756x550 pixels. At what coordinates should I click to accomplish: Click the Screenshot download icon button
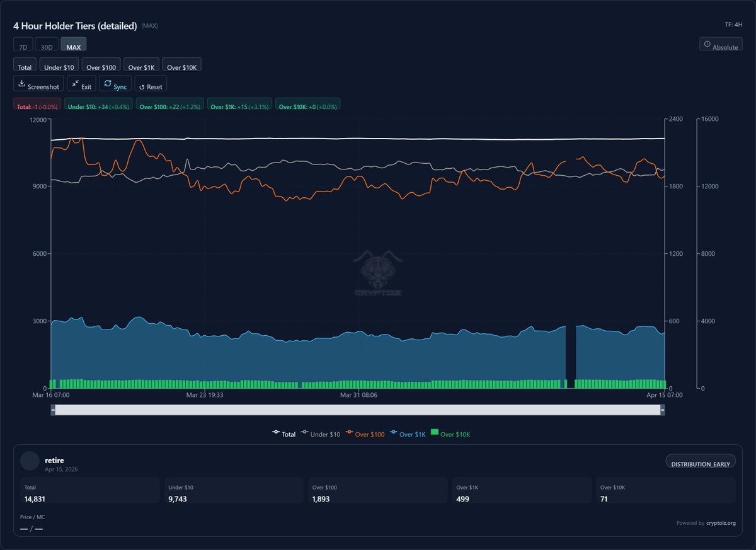click(22, 84)
